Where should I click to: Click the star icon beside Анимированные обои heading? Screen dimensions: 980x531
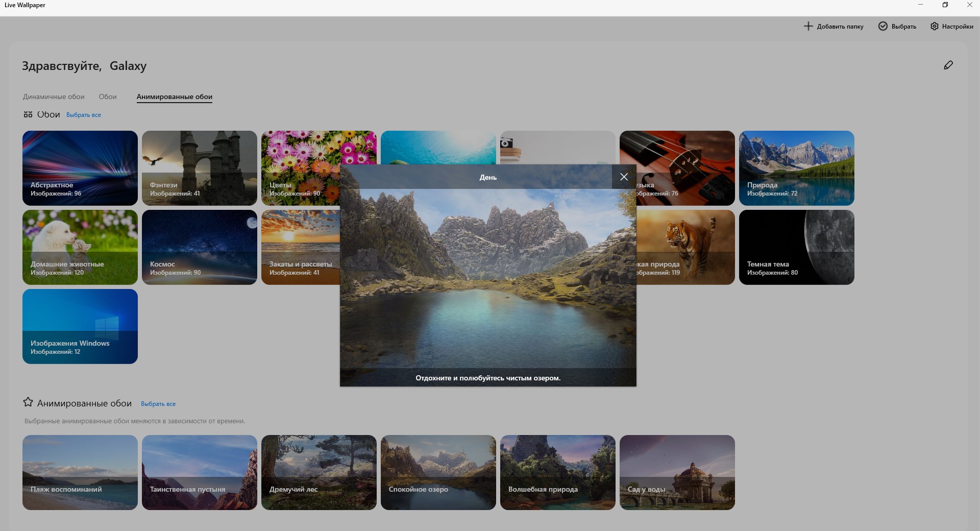coord(28,402)
